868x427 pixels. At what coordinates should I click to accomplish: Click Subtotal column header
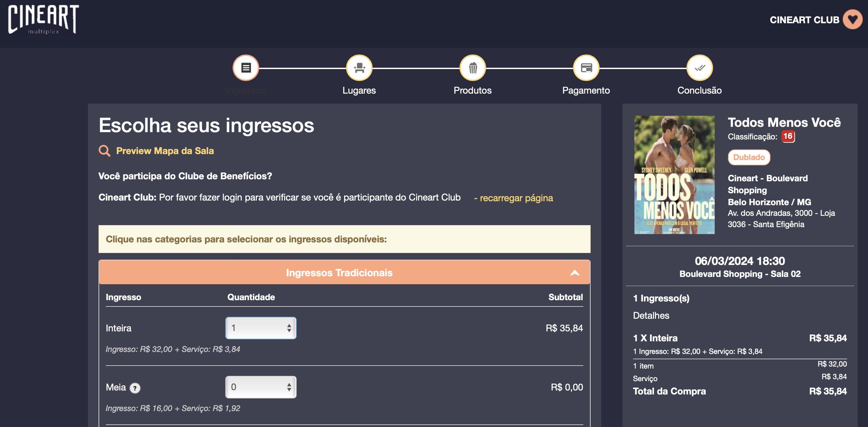pyautogui.click(x=566, y=297)
